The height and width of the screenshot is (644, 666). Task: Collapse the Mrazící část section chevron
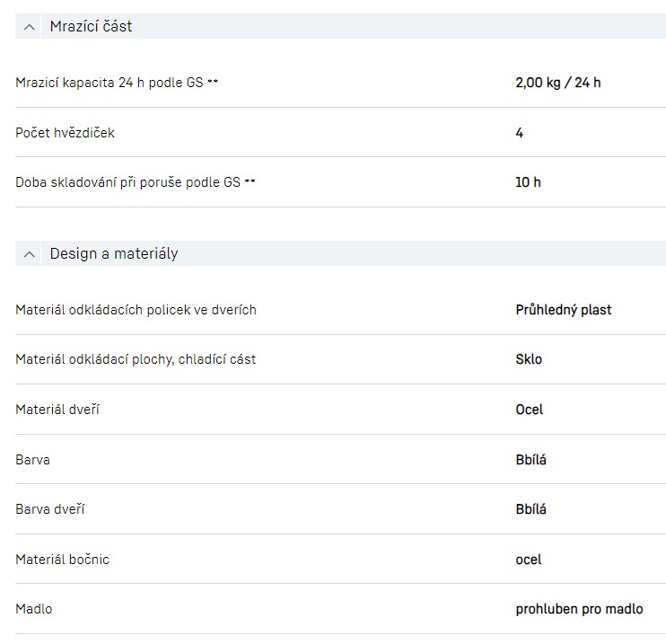30,27
